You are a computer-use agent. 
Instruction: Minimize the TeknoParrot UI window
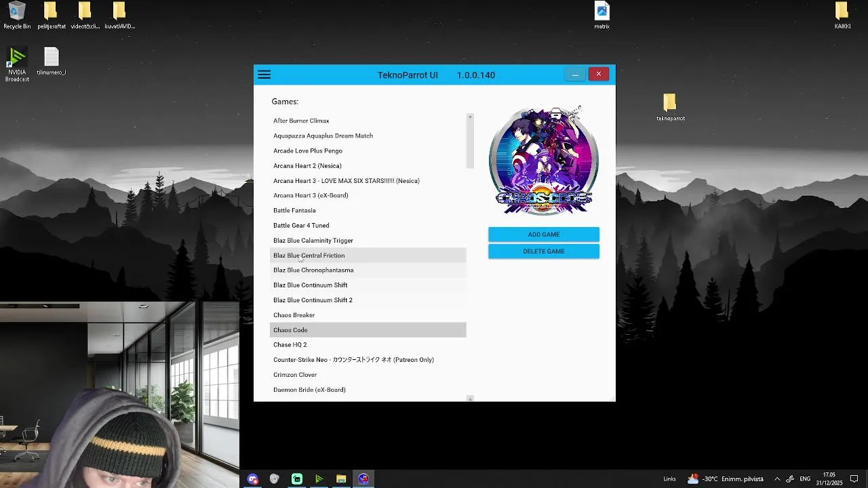(x=575, y=74)
